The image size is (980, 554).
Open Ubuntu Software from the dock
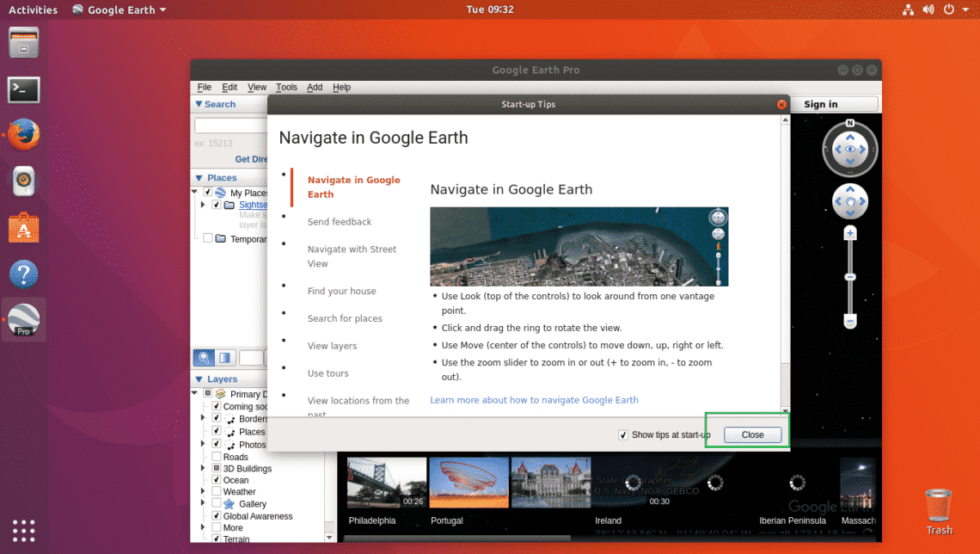(x=24, y=228)
